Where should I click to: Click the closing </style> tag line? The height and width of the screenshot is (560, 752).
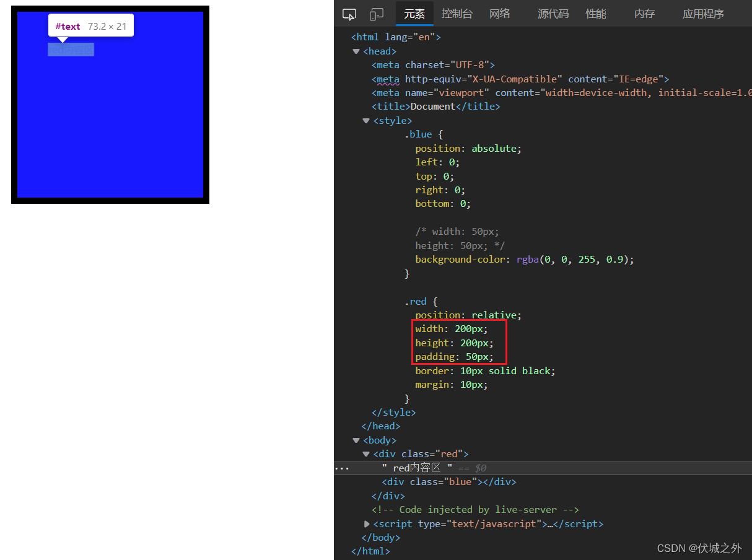(x=394, y=413)
